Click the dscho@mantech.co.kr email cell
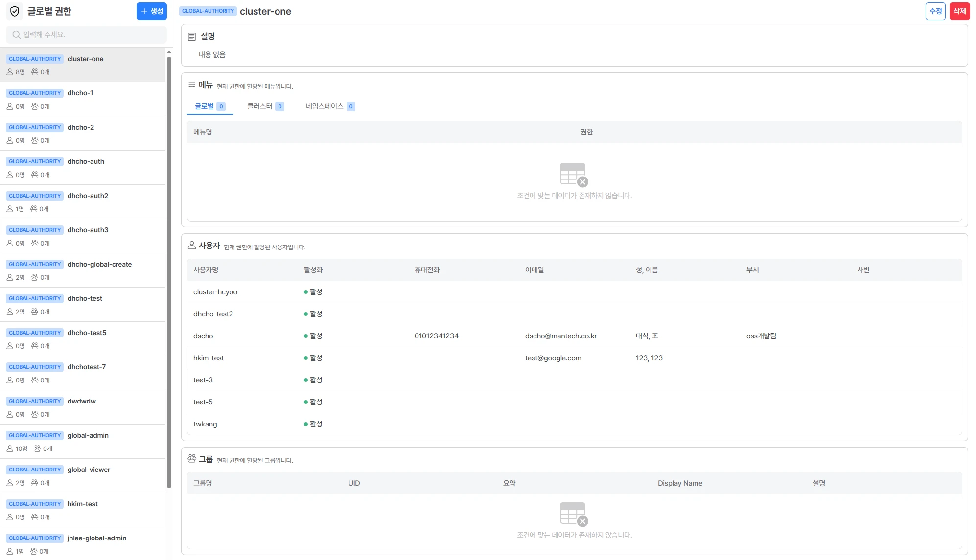 [561, 336]
